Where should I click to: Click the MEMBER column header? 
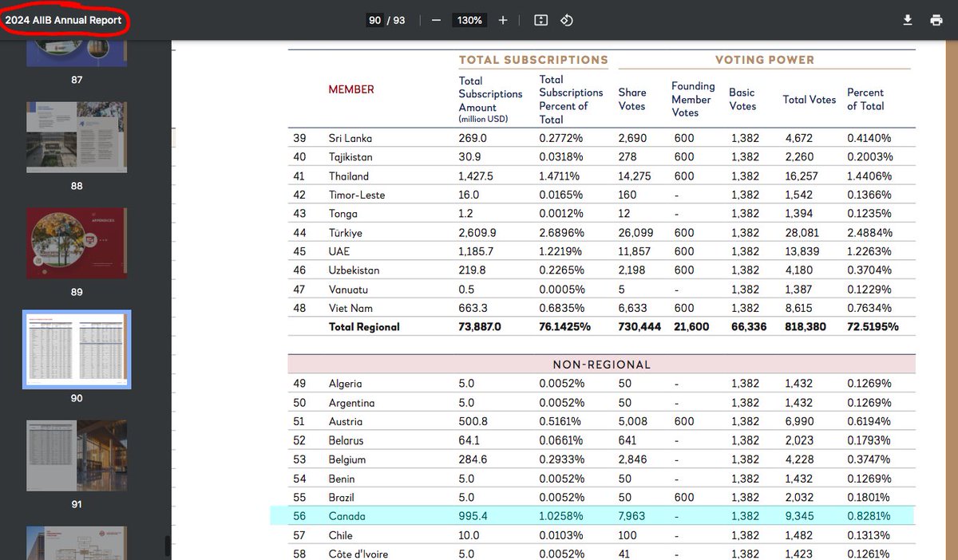pyautogui.click(x=351, y=89)
